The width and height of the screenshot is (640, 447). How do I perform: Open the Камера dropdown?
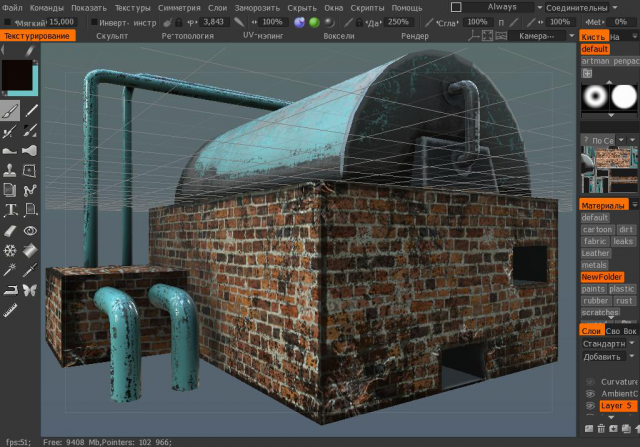tap(541, 36)
